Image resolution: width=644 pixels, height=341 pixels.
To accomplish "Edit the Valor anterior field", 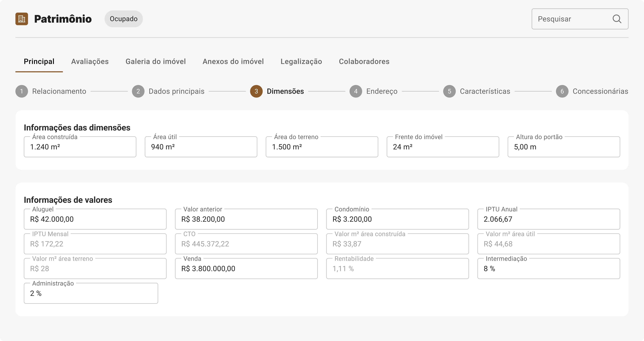I will (246, 219).
